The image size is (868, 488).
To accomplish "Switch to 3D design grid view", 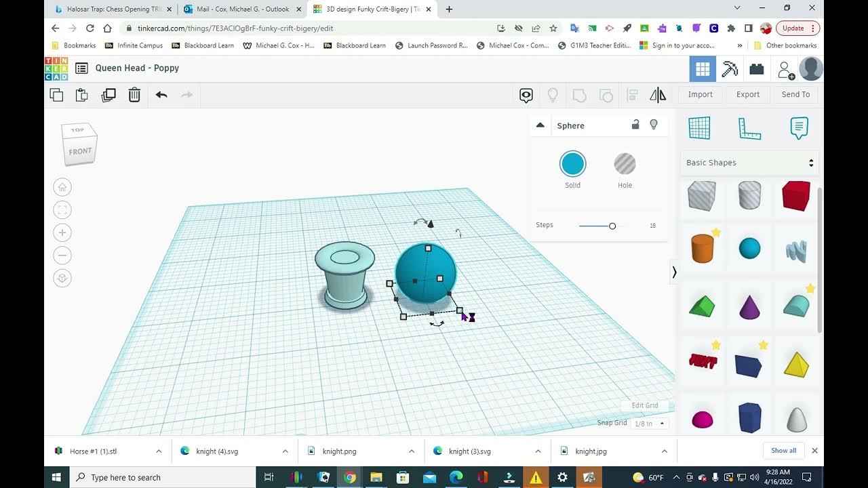I will [x=703, y=69].
